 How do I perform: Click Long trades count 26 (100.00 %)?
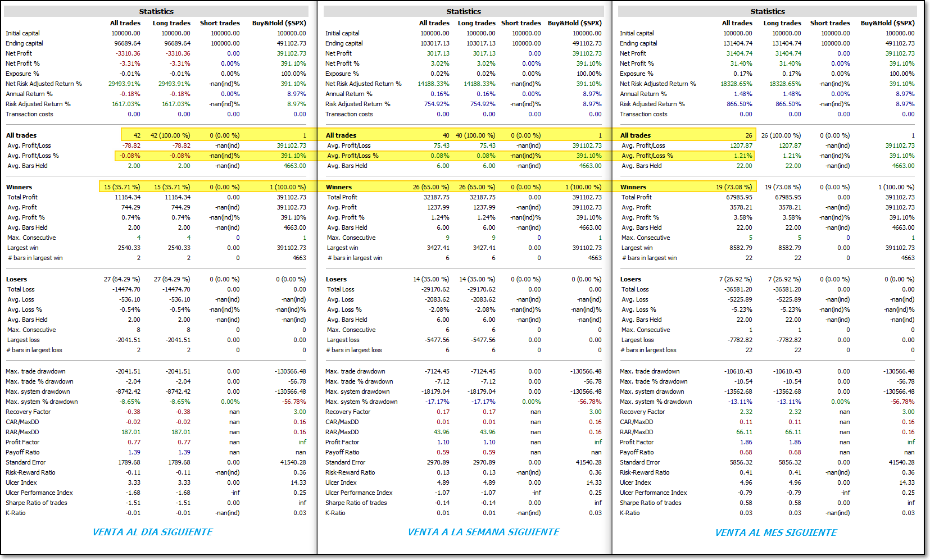781,135
